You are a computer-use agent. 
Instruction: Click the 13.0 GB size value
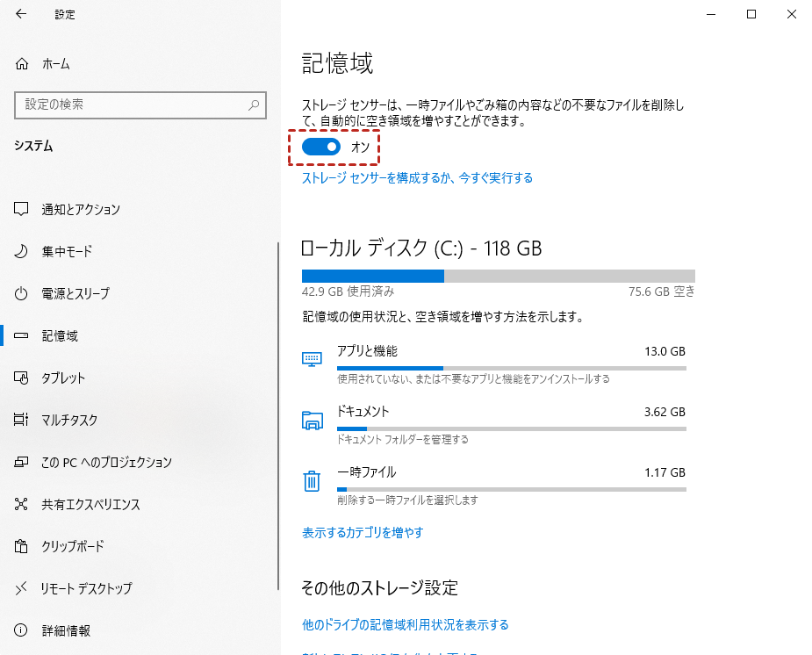coord(665,351)
